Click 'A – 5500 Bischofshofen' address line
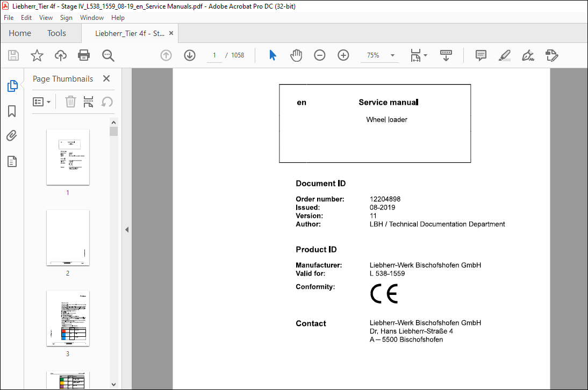588x390 pixels. 406,340
